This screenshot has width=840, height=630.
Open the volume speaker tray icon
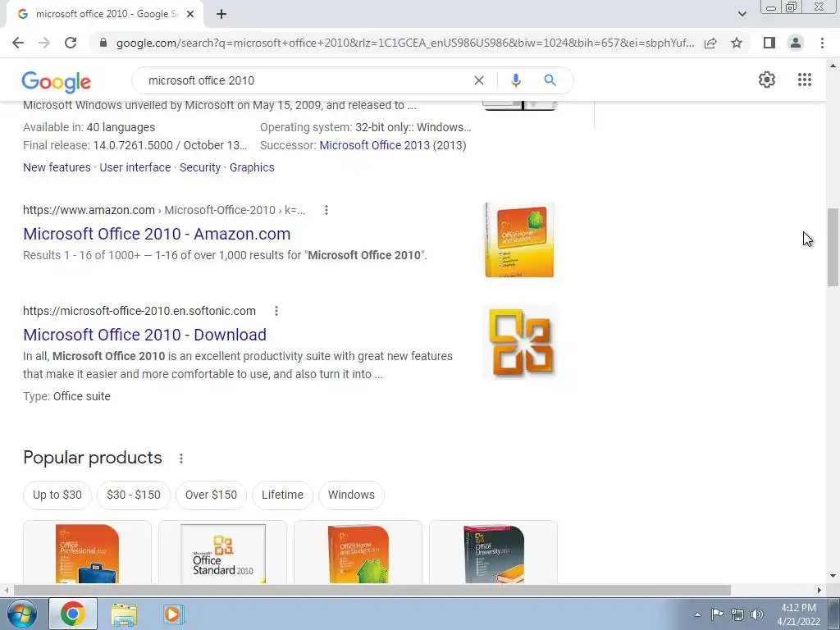(757, 614)
